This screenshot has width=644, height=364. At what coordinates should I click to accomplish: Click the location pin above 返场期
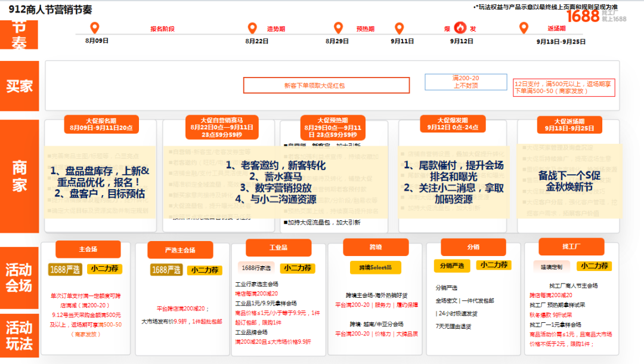[523, 27]
